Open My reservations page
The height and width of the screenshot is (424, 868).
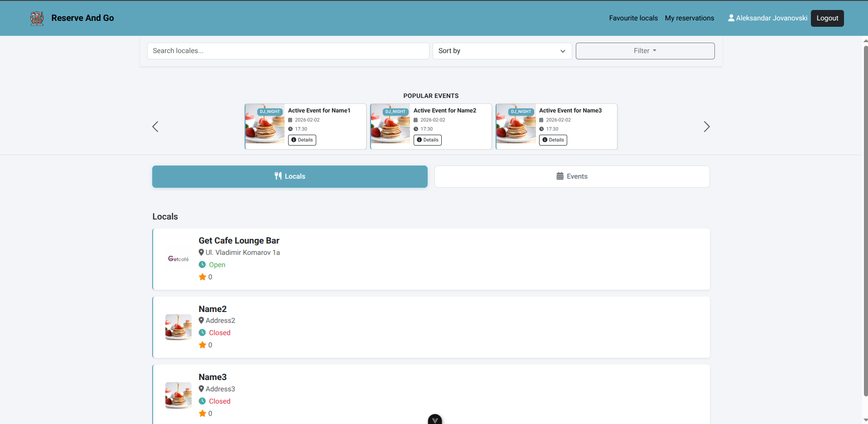point(689,18)
